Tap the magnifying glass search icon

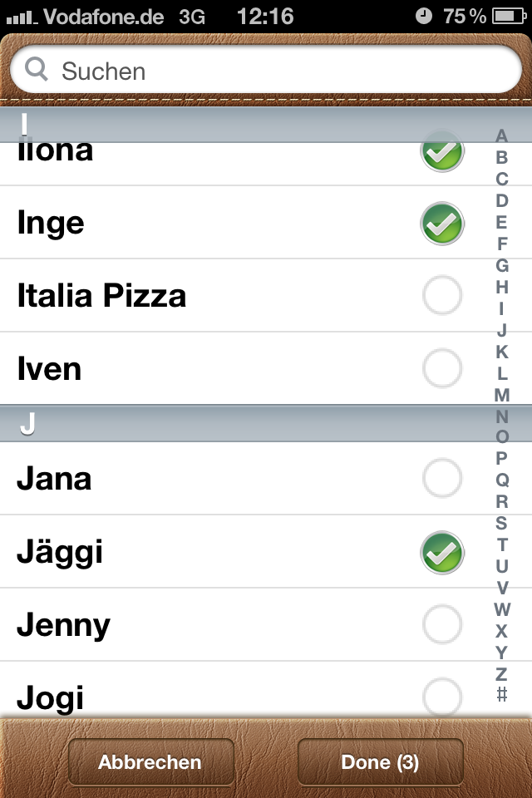pyautogui.click(x=36, y=69)
